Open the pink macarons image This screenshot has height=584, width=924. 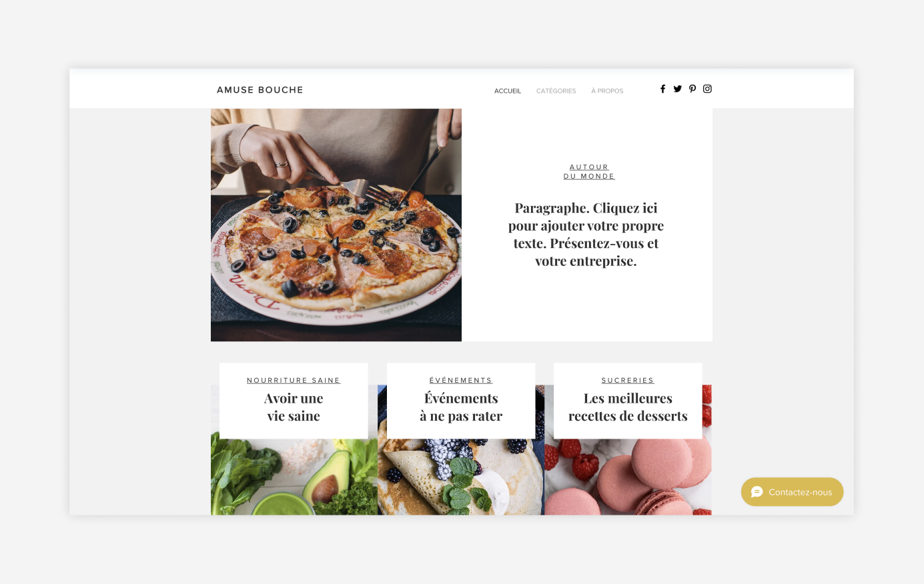[628, 477]
